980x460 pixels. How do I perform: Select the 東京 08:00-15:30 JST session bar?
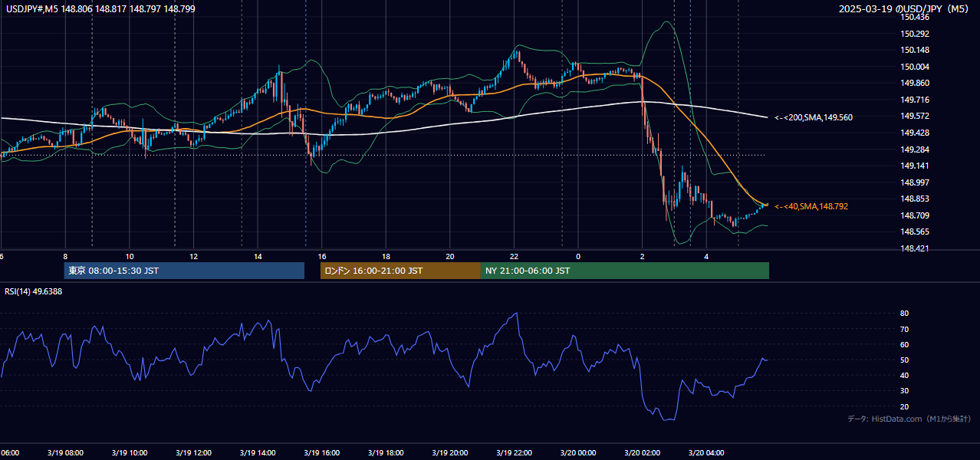coord(184,271)
